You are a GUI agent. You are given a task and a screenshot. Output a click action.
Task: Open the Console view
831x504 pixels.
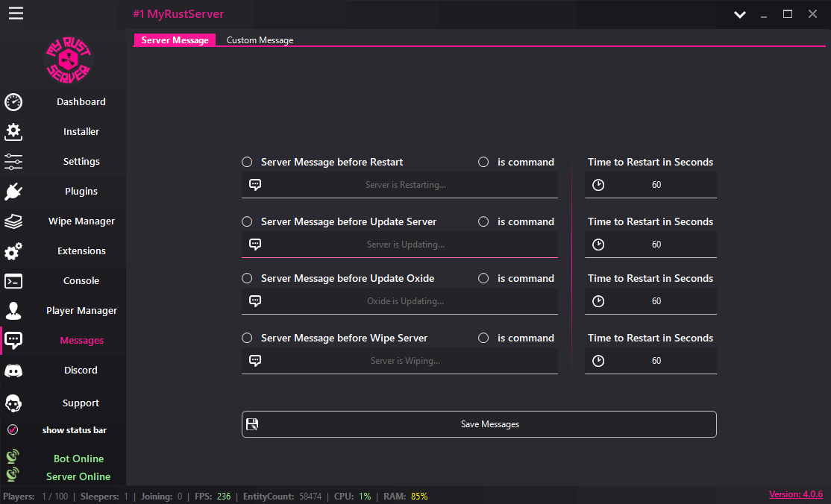[81, 280]
